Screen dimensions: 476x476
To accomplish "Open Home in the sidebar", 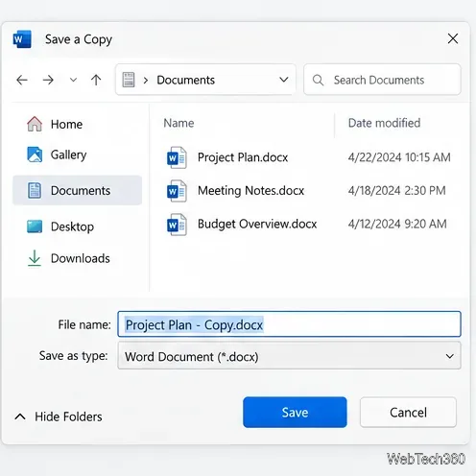I will [x=66, y=124].
